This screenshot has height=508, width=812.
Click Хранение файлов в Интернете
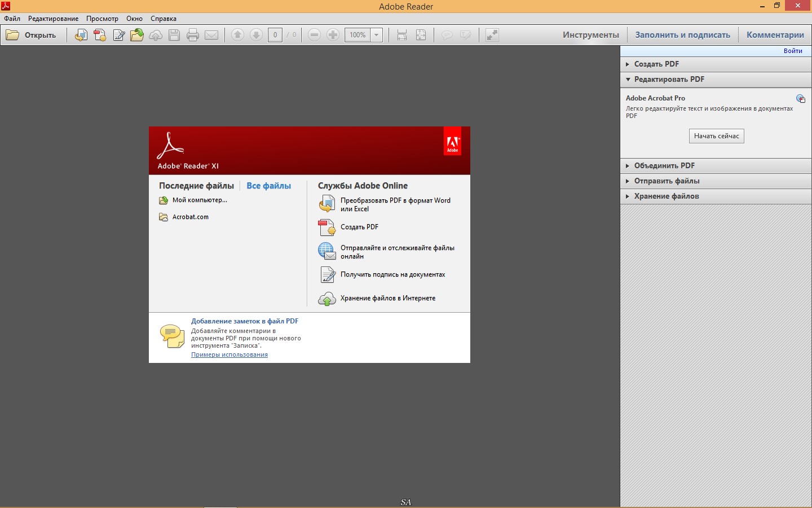click(388, 298)
